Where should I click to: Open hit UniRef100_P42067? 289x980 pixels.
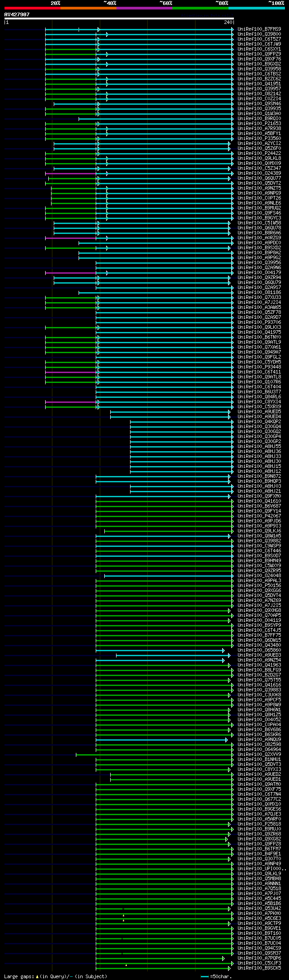click(259, 516)
